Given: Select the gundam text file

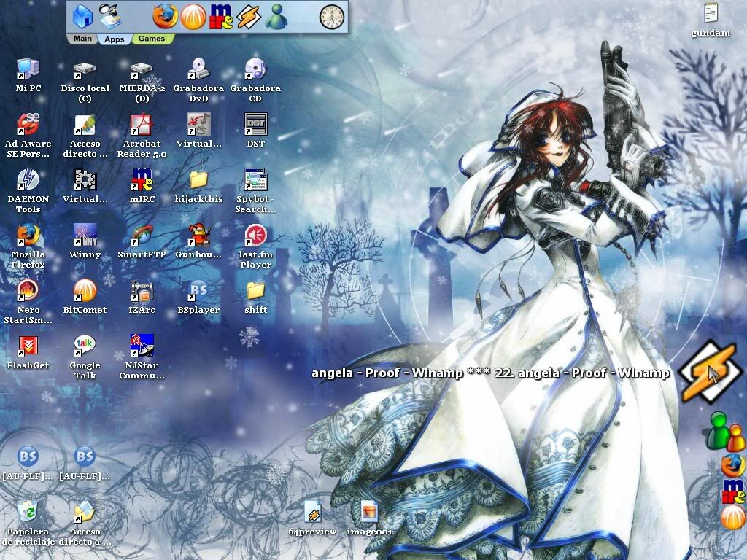Looking at the screenshot, I should pos(711,20).
